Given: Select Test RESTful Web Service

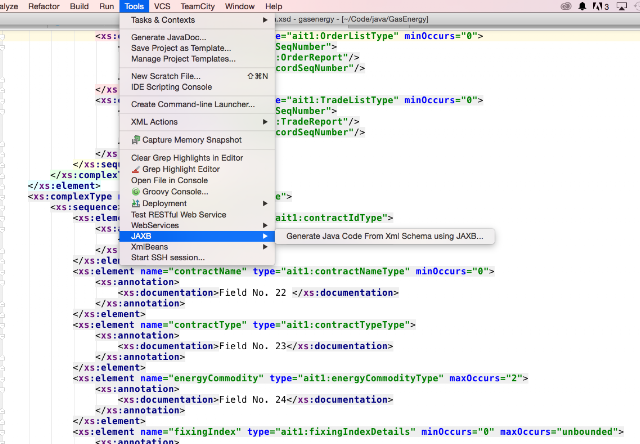Looking at the screenshot, I should coord(198,215).
